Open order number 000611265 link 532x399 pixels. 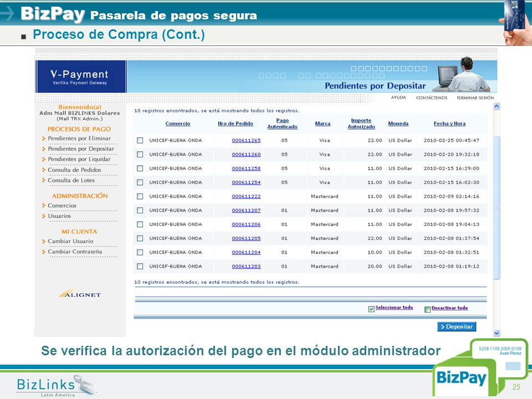pos(246,140)
